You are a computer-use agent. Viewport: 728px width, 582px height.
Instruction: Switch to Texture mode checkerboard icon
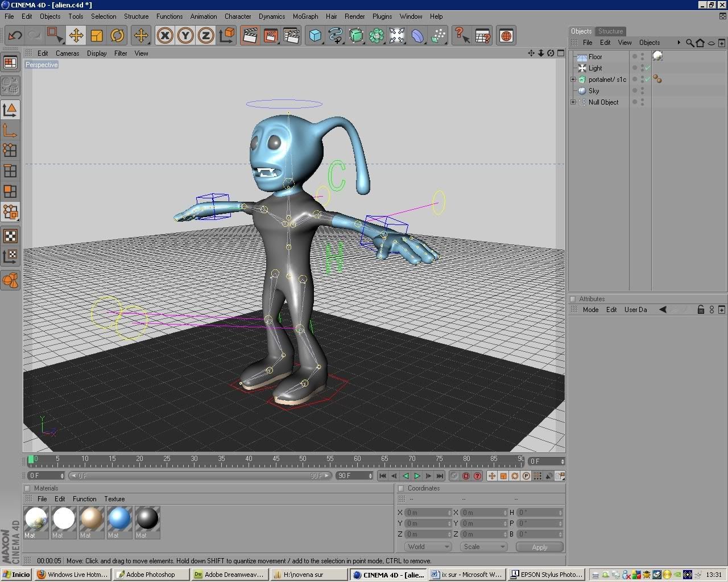[10, 236]
